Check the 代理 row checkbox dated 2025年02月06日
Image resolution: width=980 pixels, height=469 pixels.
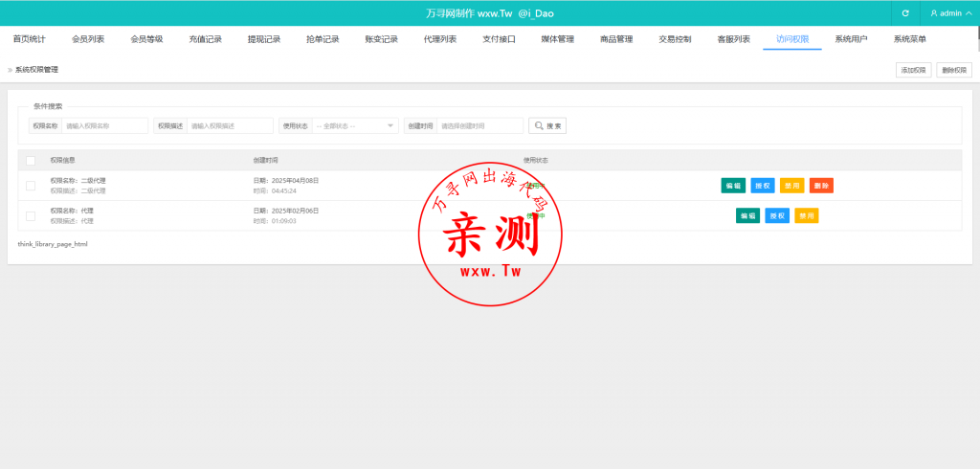pos(31,215)
